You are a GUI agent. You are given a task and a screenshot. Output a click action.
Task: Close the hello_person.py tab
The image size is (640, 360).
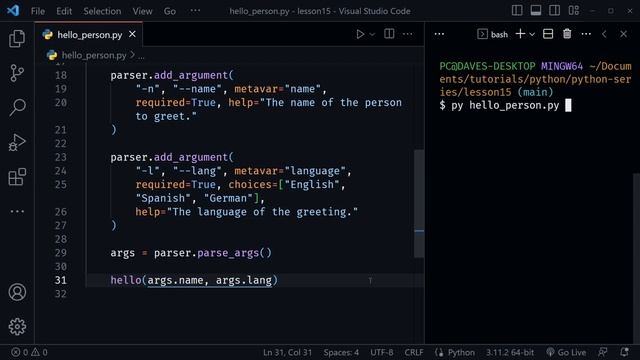(x=132, y=34)
